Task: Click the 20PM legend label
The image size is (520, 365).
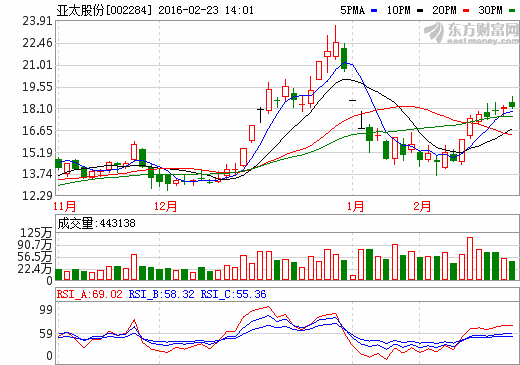Action: click(x=444, y=10)
